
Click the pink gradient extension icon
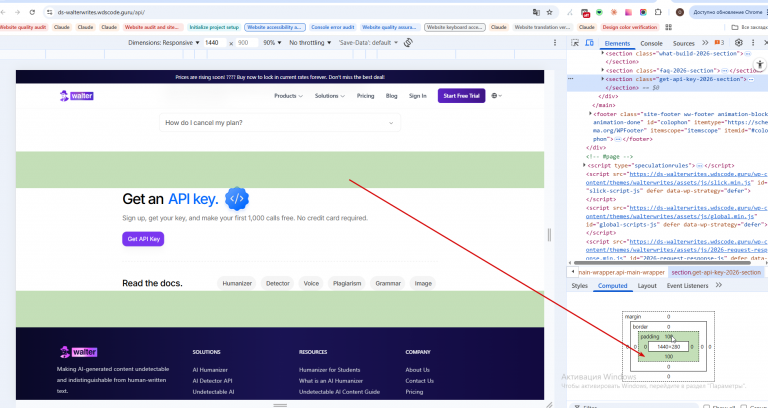tap(628, 12)
